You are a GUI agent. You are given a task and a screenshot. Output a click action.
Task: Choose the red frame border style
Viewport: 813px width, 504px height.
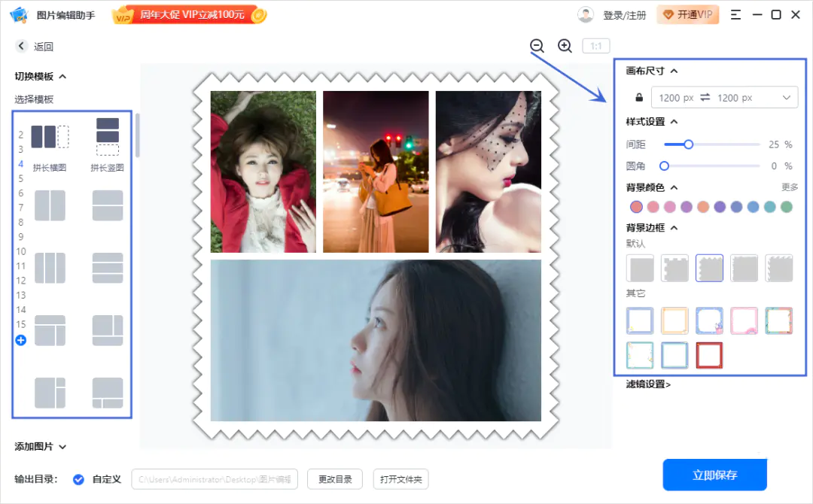[709, 355]
